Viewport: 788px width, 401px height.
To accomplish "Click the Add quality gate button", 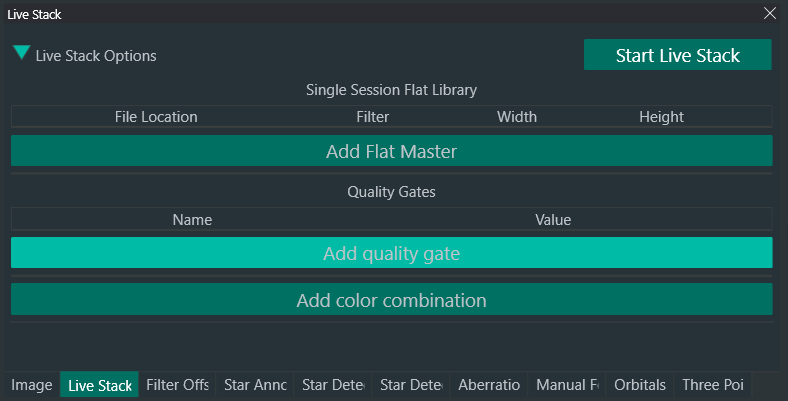I will tap(391, 253).
